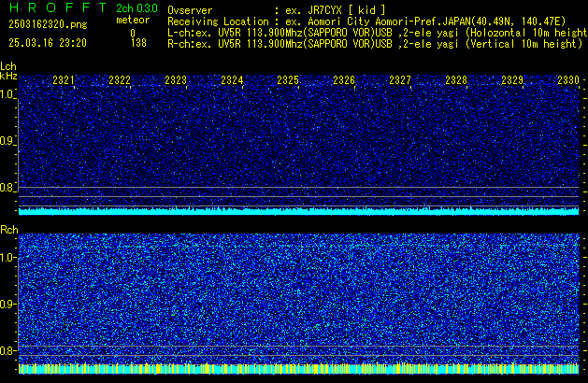The width and height of the screenshot is (588, 383).
Task: Click the Lch 0.8 kHz axis label
Action: coord(7,188)
